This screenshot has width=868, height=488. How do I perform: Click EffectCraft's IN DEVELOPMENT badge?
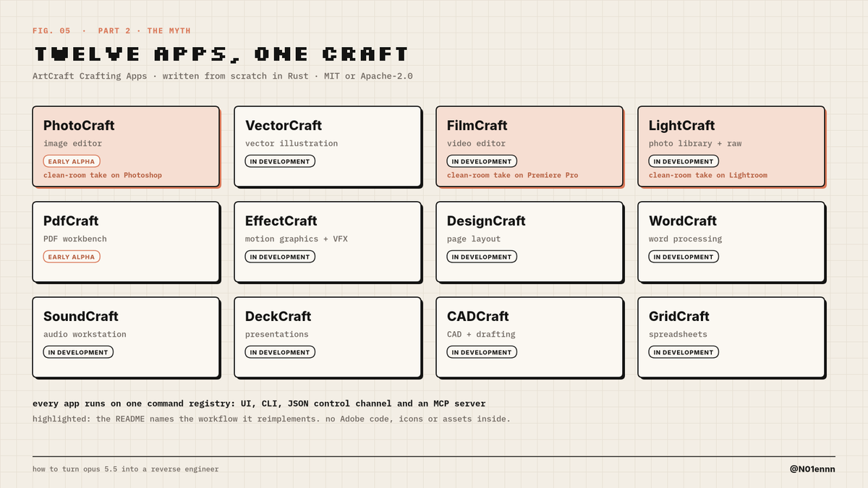click(x=280, y=257)
